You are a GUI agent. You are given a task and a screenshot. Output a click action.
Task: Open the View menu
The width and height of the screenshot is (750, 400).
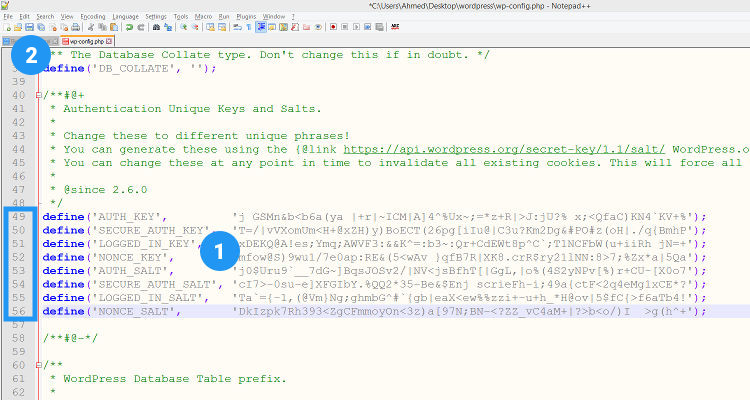[67, 17]
